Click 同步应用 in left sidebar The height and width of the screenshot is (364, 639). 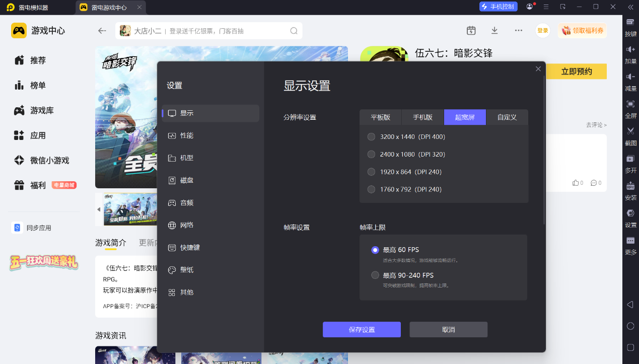tap(32, 228)
